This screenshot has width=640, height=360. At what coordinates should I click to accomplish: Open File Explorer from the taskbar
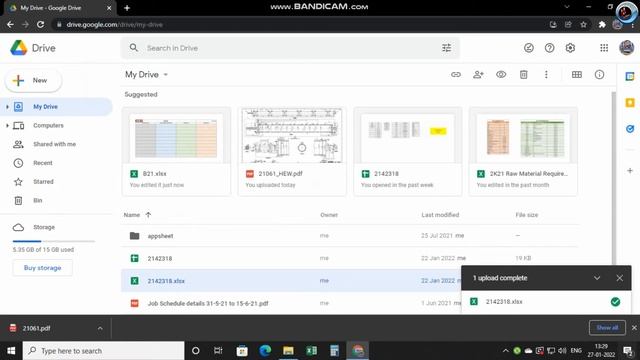tap(288, 351)
